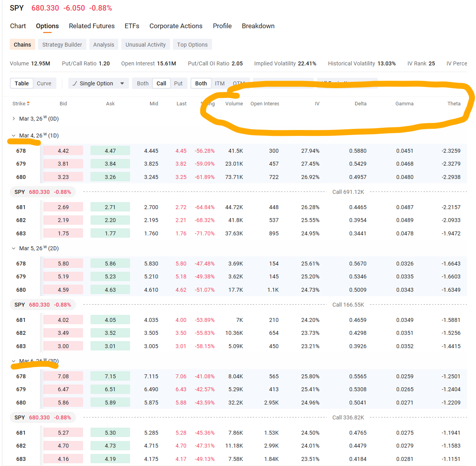Click the 5.19 bid cell
The width and height of the screenshot is (476, 466).
tap(63, 276)
